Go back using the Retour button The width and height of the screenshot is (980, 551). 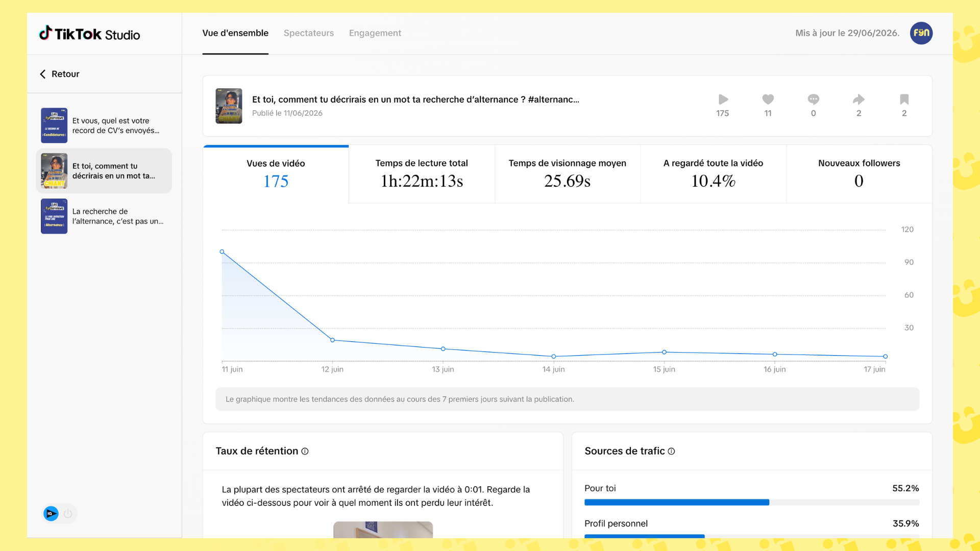pyautogui.click(x=60, y=74)
